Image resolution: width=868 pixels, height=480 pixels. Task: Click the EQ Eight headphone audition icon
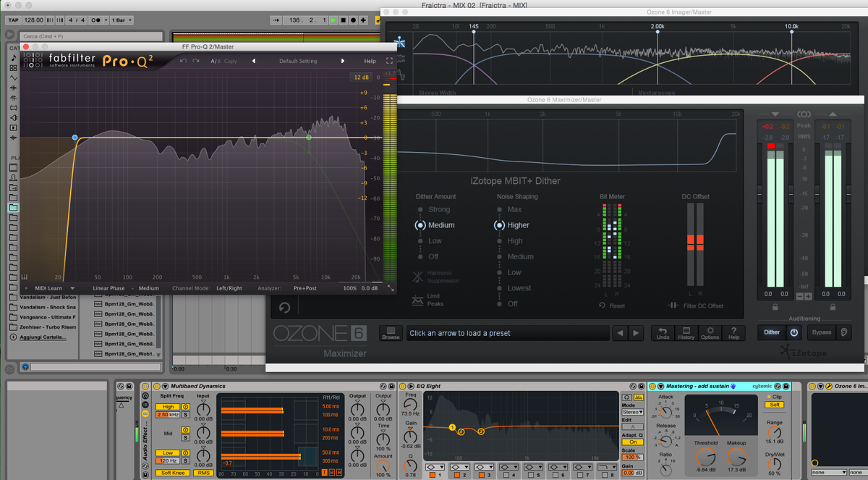(626, 397)
